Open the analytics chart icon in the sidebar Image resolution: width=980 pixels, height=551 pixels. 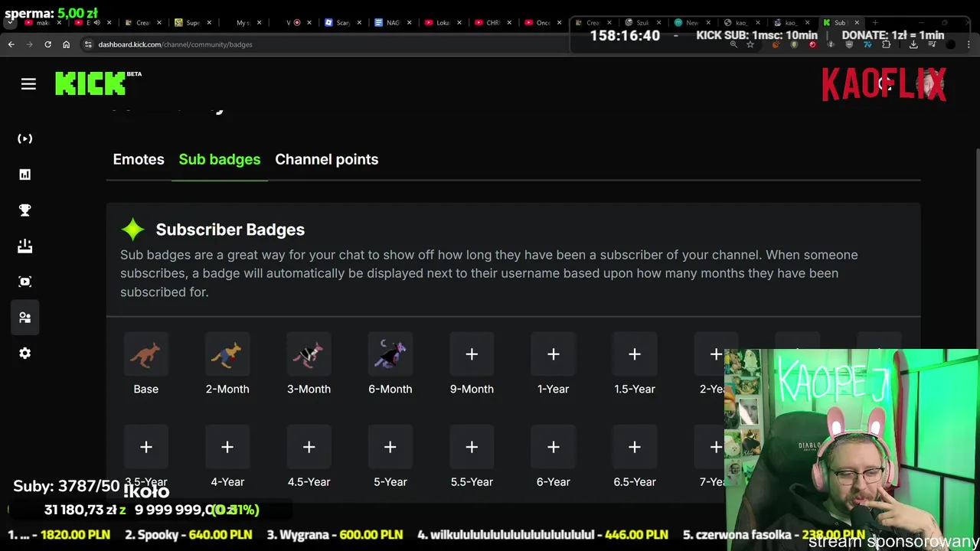point(25,174)
